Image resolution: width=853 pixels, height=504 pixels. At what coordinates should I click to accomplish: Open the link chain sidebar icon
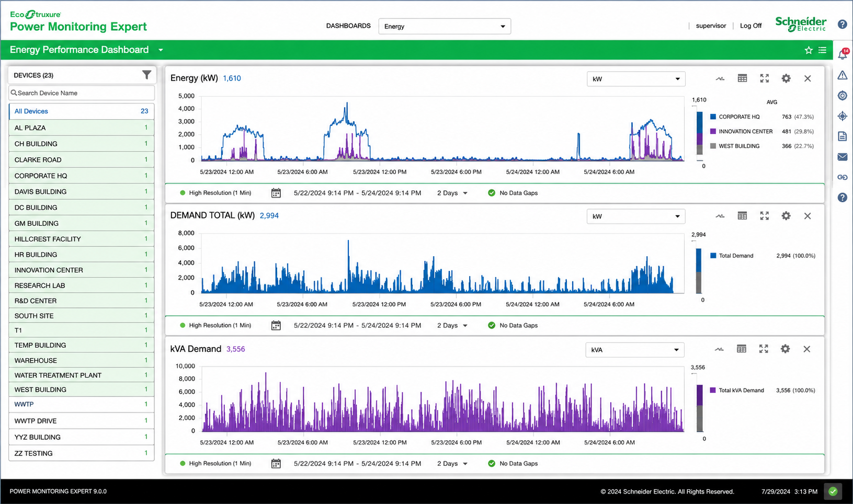[842, 177]
